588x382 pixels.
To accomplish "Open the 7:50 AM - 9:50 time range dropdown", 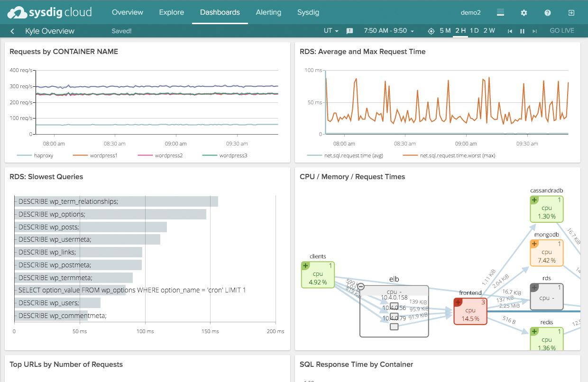I will click(x=389, y=31).
